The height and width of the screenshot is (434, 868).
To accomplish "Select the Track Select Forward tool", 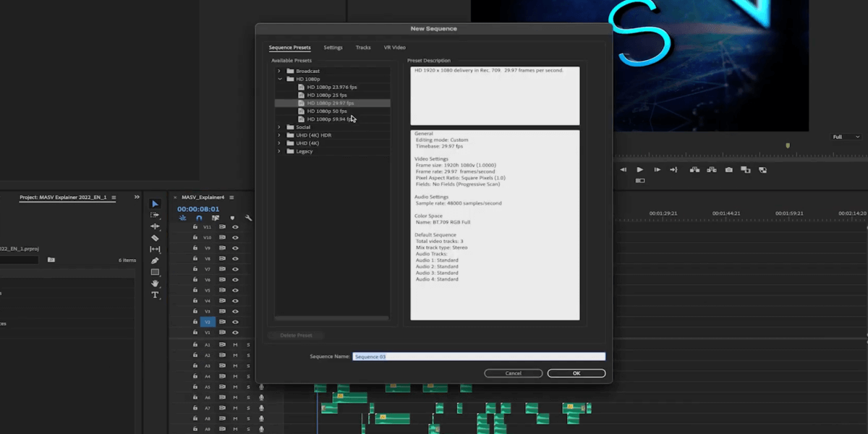I will (155, 215).
